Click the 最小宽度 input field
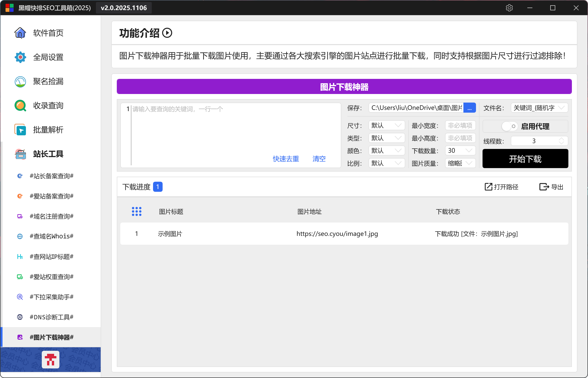This screenshot has width=588, height=378. [460, 125]
